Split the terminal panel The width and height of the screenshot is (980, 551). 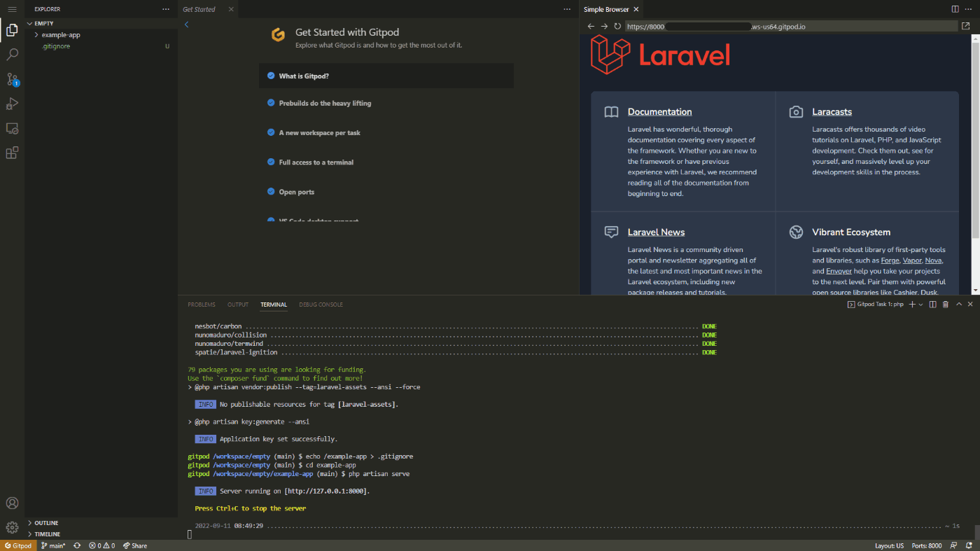pos(932,305)
